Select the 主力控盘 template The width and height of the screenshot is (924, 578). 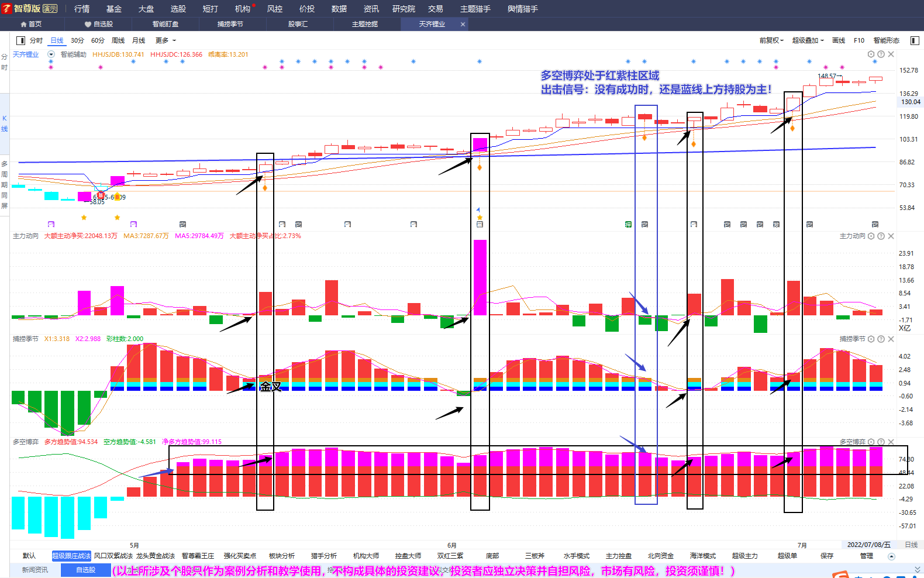[619, 556]
